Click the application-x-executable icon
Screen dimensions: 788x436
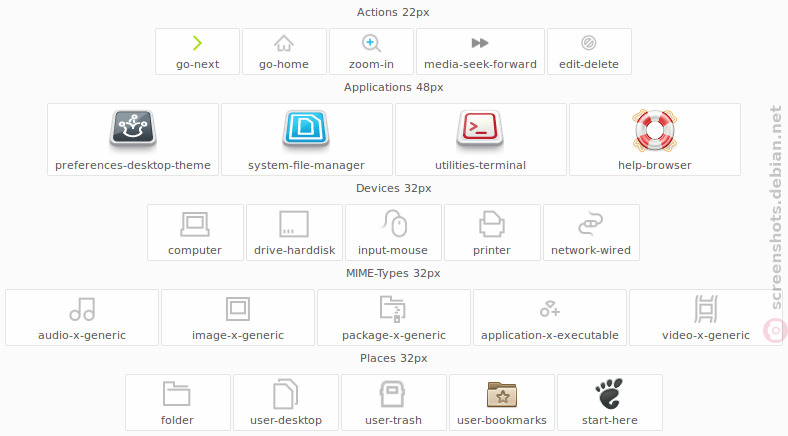pyautogui.click(x=550, y=309)
